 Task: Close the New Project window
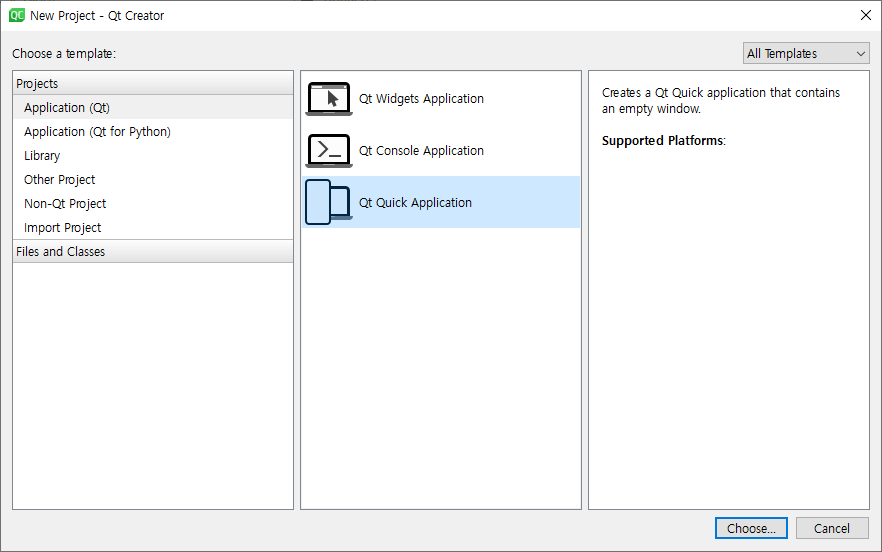click(x=866, y=15)
